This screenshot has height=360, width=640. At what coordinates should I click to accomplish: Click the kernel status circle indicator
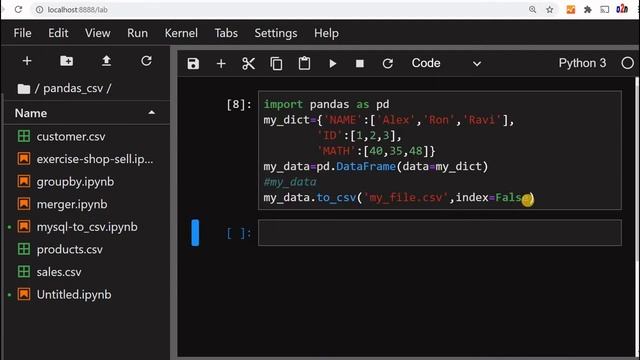(x=627, y=63)
